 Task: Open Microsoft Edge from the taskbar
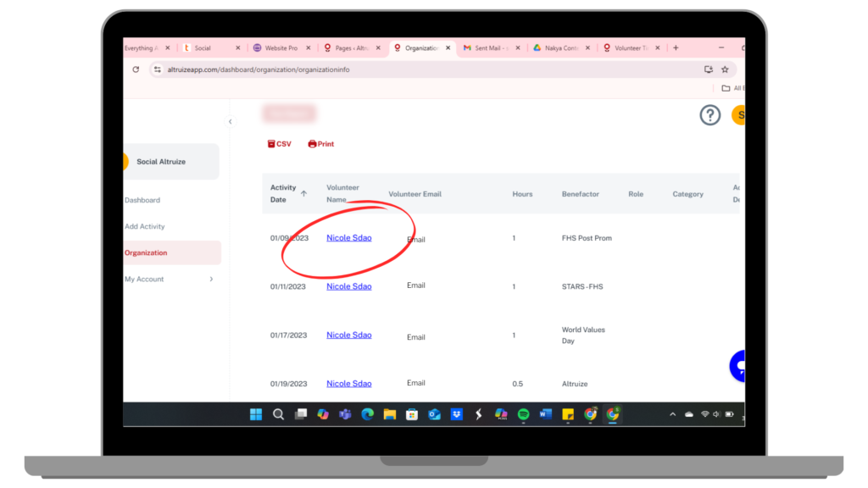[x=368, y=414]
